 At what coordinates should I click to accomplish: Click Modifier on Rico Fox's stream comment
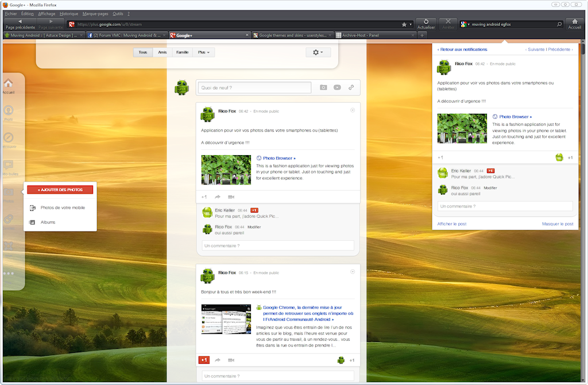pos(254,227)
